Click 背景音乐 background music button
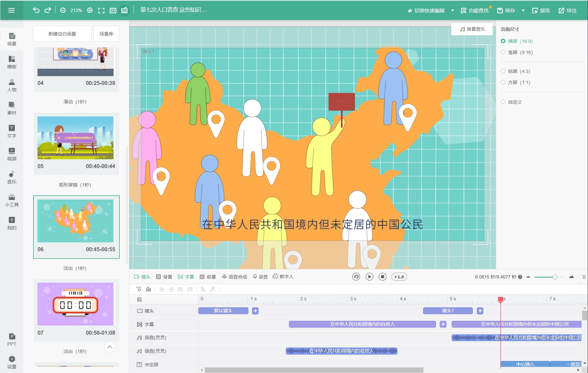This screenshot has height=373, width=588. pos(472,29)
